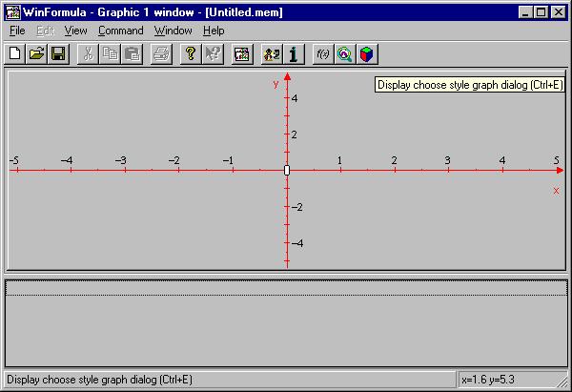Click the white origin marker on graph
The width and height of the screenshot is (572, 392).
point(287,170)
